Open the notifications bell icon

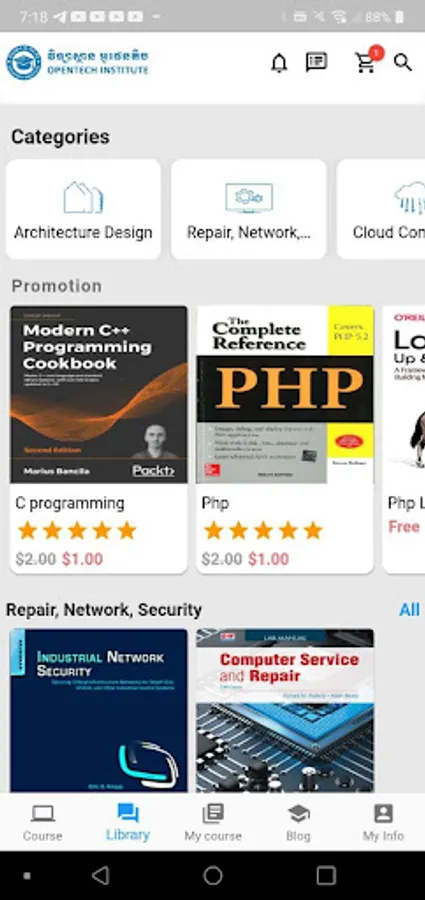pos(279,63)
